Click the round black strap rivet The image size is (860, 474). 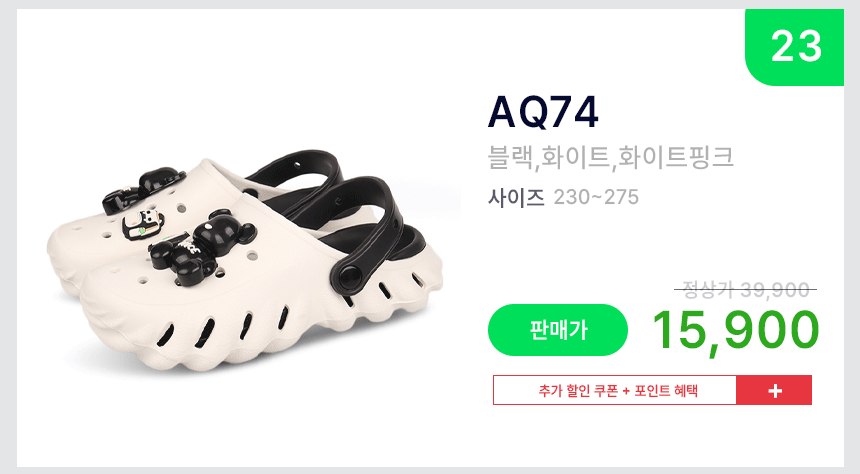(x=350, y=275)
